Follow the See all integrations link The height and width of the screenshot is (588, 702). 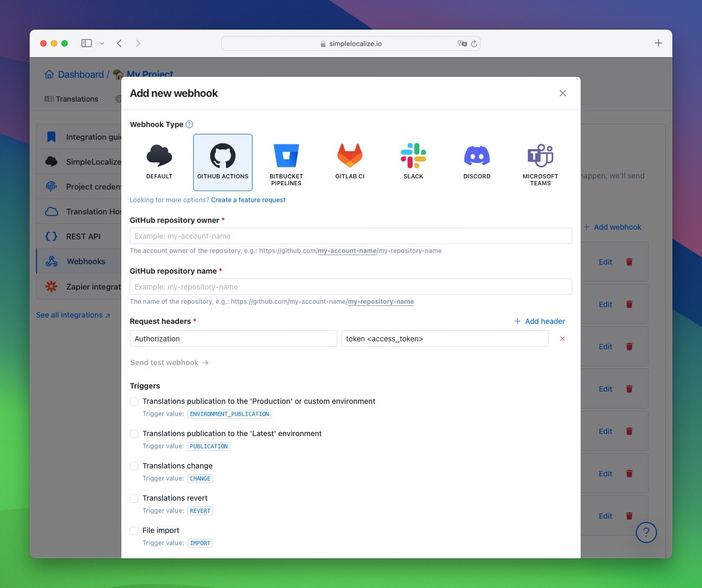click(73, 315)
